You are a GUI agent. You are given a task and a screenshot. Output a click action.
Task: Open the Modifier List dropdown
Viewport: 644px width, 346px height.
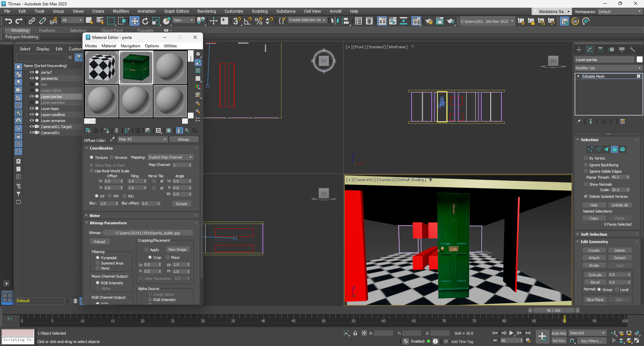pyautogui.click(x=608, y=68)
